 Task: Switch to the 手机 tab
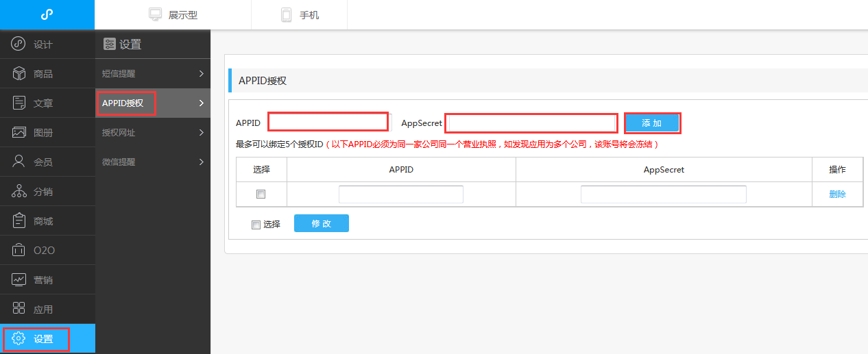tap(300, 15)
